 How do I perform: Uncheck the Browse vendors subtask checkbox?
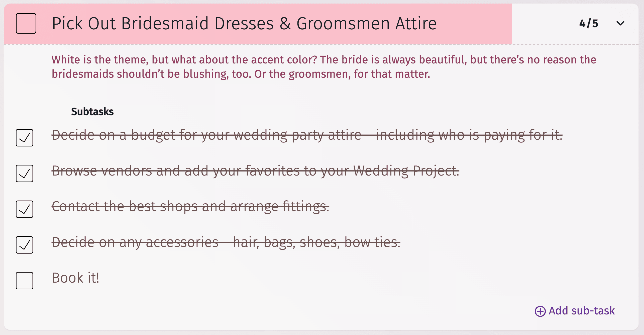24,173
